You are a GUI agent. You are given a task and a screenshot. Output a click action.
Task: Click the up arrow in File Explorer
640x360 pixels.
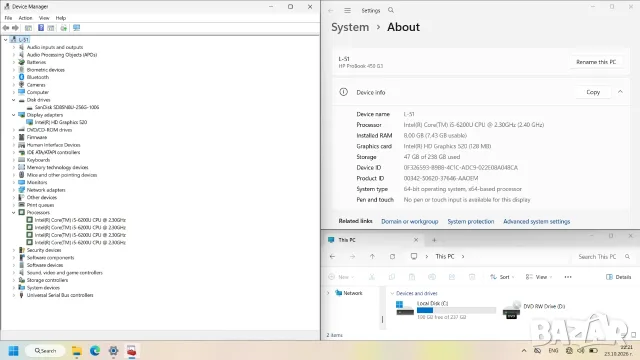click(372, 256)
